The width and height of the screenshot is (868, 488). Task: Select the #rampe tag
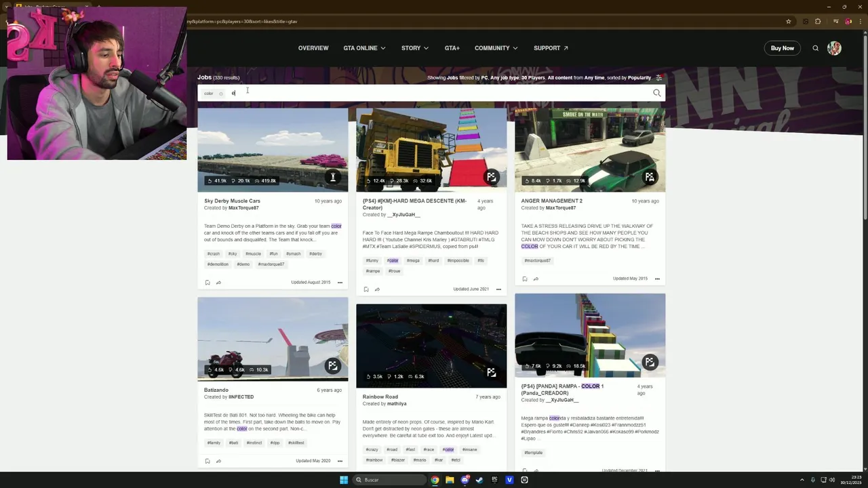coord(373,271)
